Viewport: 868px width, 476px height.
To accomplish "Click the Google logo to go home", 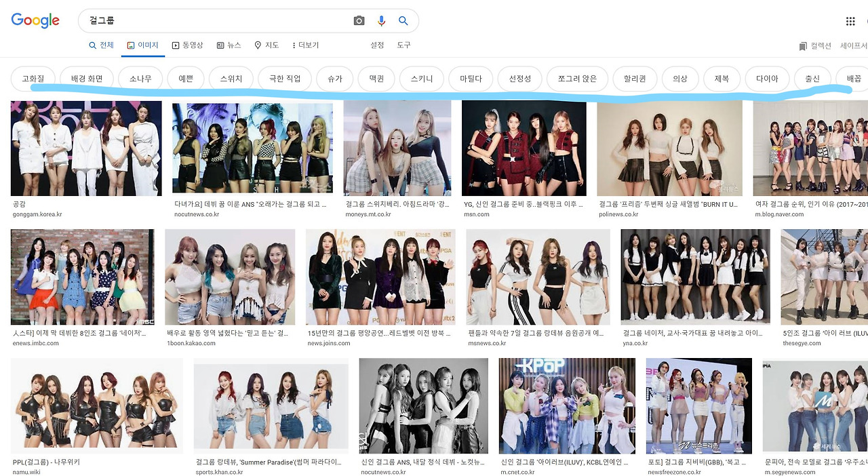I will (35, 21).
